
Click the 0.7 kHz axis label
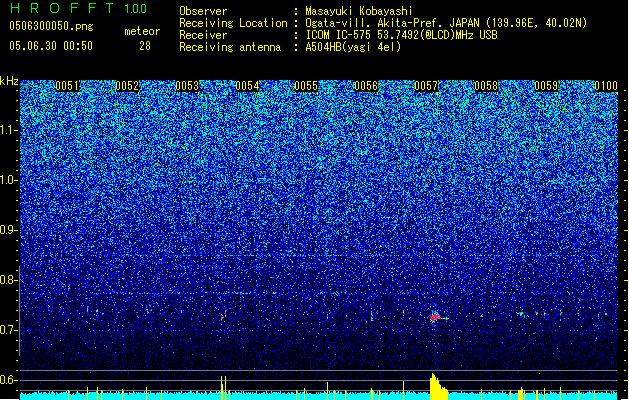(x=8, y=330)
